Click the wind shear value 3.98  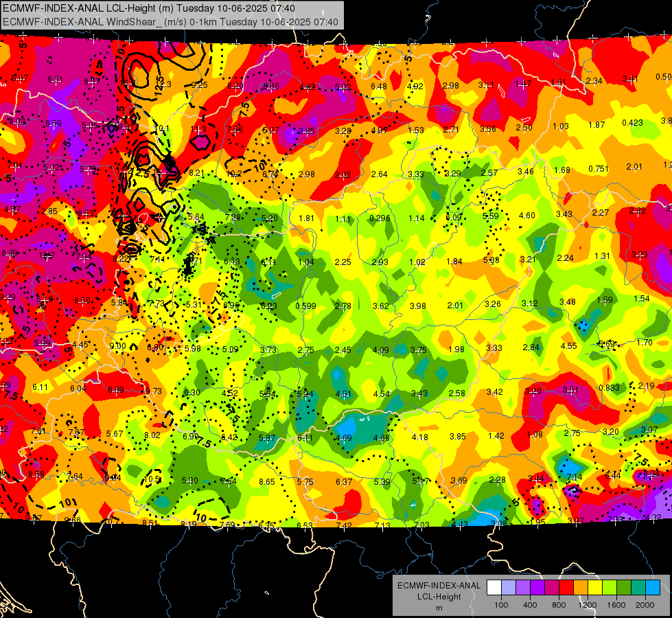(x=418, y=306)
